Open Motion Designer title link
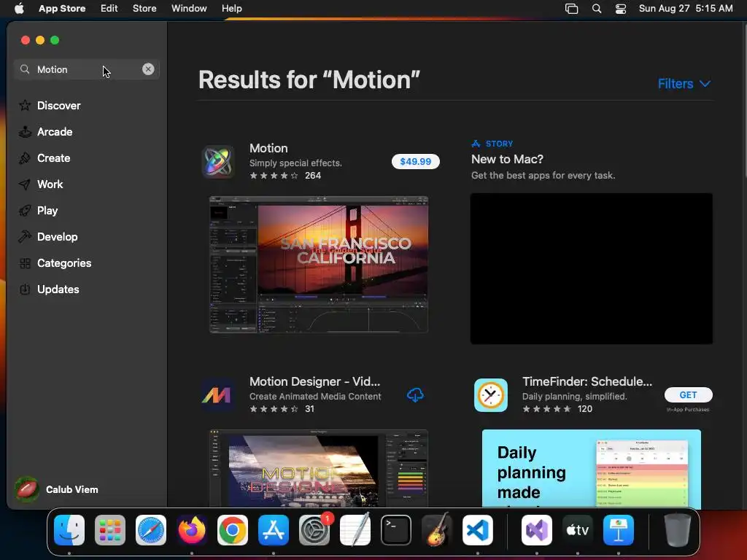Screen dimensions: 747x560 tap(314, 381)
